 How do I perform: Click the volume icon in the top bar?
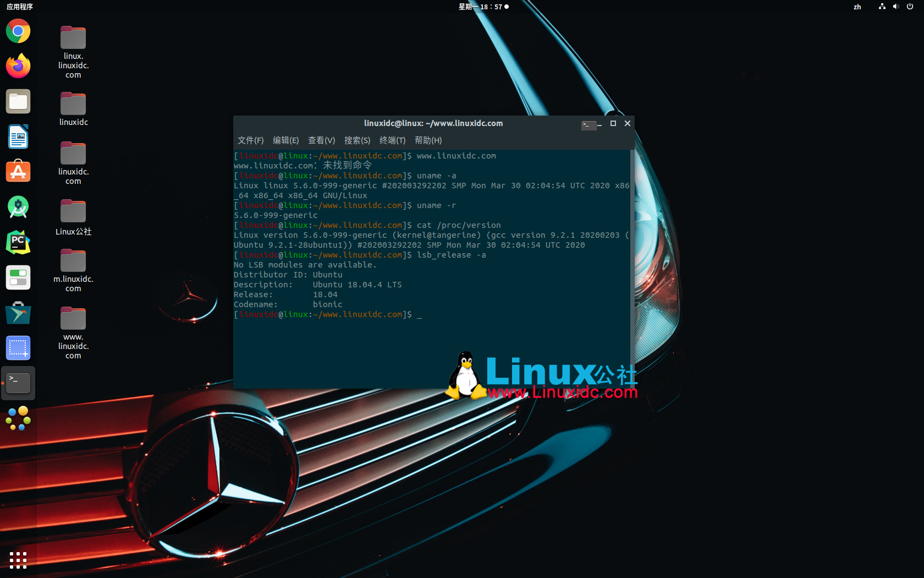tap(896, 7)
